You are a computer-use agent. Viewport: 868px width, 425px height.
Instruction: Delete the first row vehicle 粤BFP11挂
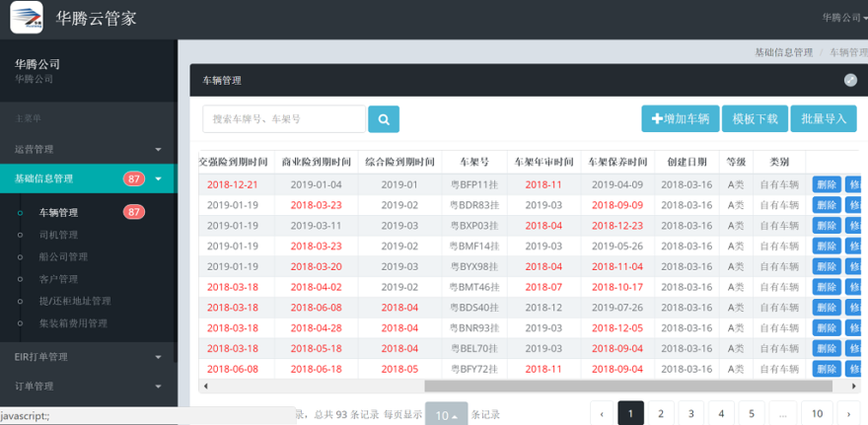(x=826, y=184)
